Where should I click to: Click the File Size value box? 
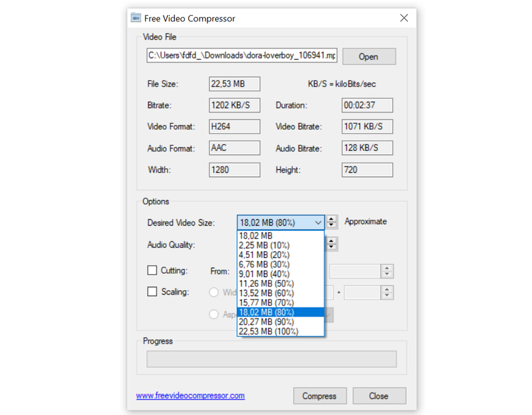pyautogui.click(x=235, y=84)
